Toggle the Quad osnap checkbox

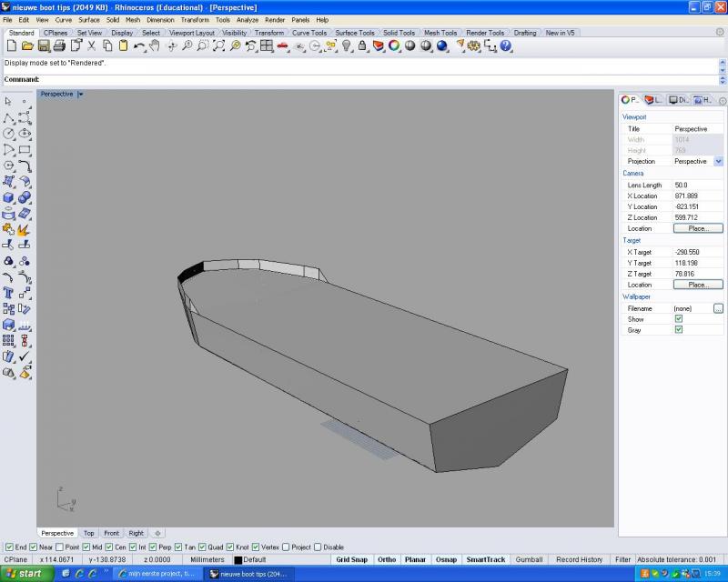pos(202,547)
